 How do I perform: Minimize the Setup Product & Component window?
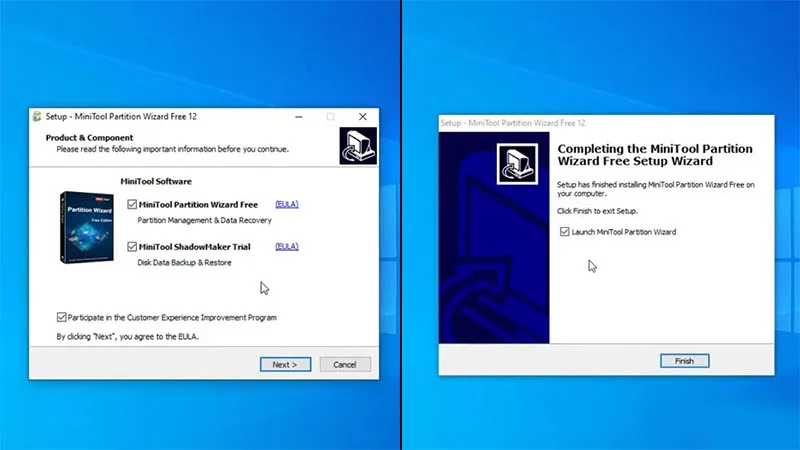[299, 117]
